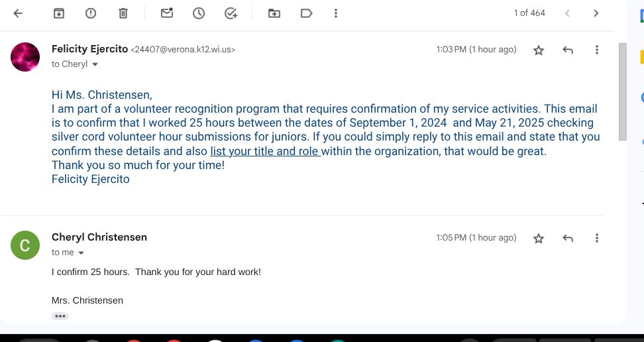The width and height of the screenshot is (644, 342).
Task: Expand the "to me" recipient details
Action: (81, 253)
